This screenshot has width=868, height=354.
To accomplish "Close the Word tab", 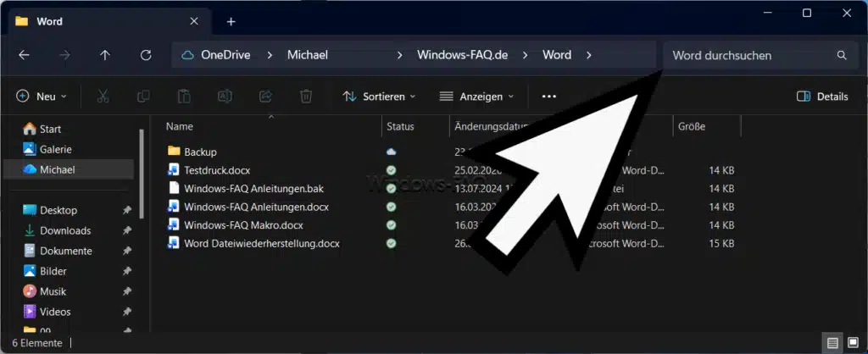I will click(x=194, y=21).
